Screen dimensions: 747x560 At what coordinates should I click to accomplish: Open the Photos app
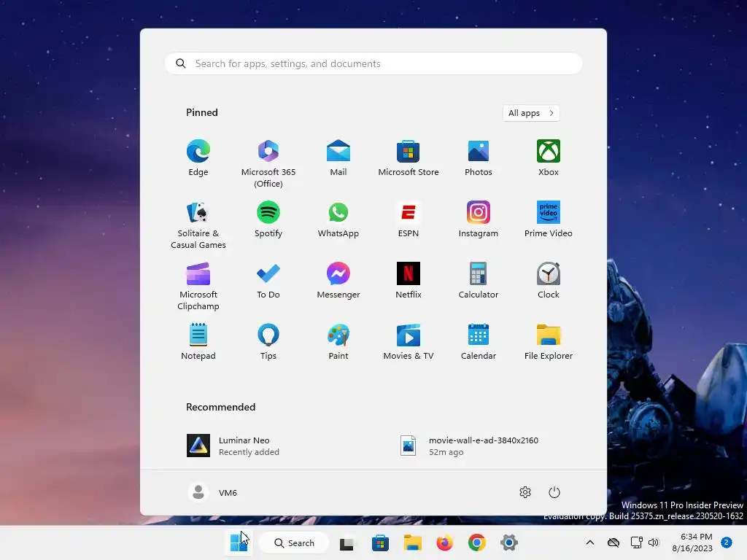click(x=479, y=158)
